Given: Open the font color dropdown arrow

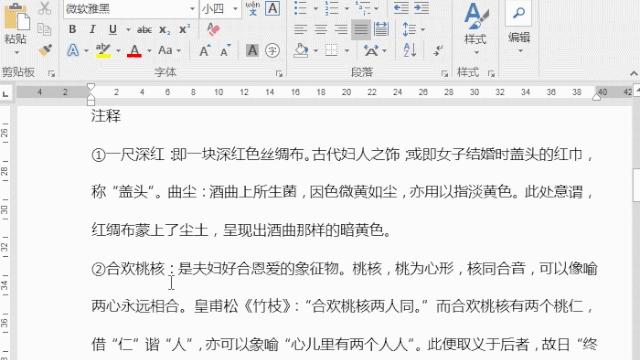Looking at the screenshot, I should point(149,51).
